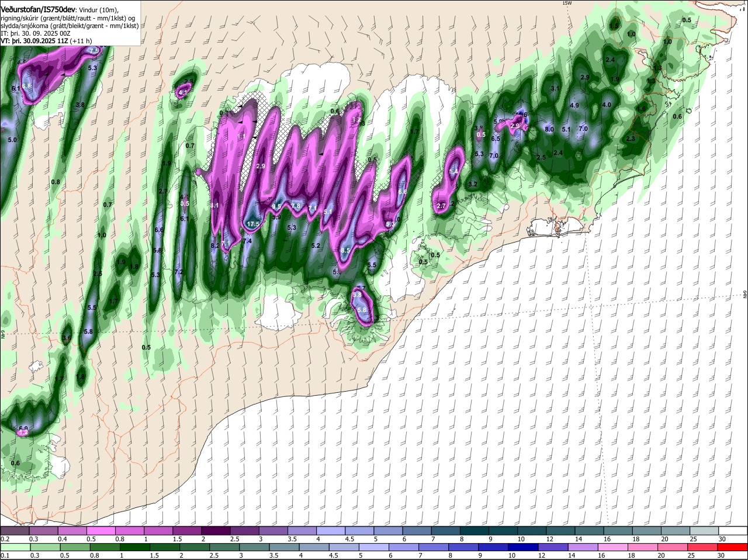
Task: Click the "64N" latitude label on right edge
Action: tap(744, 294)
